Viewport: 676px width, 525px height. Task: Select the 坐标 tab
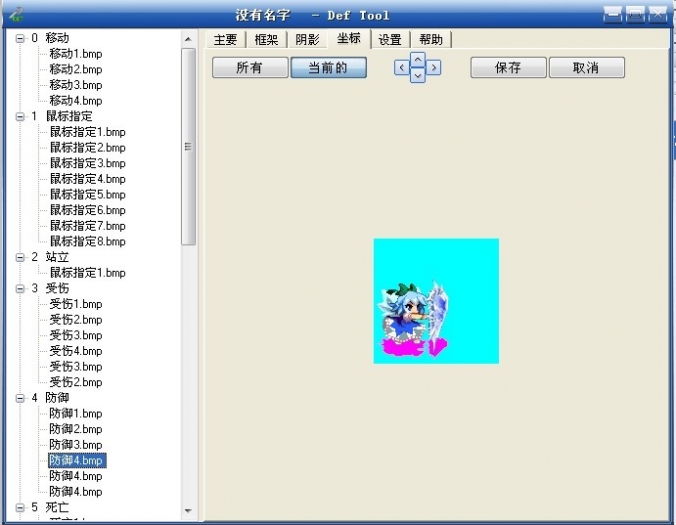click(349, 38)
